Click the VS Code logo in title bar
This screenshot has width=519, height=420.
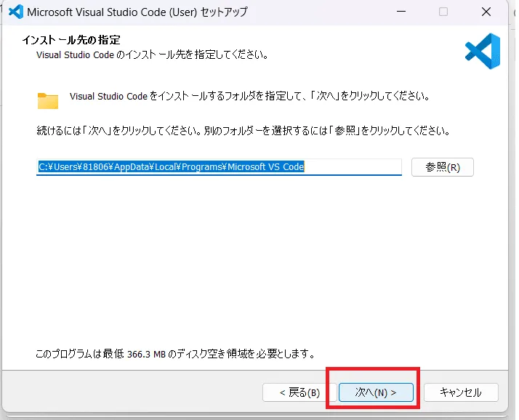[15, 12]
